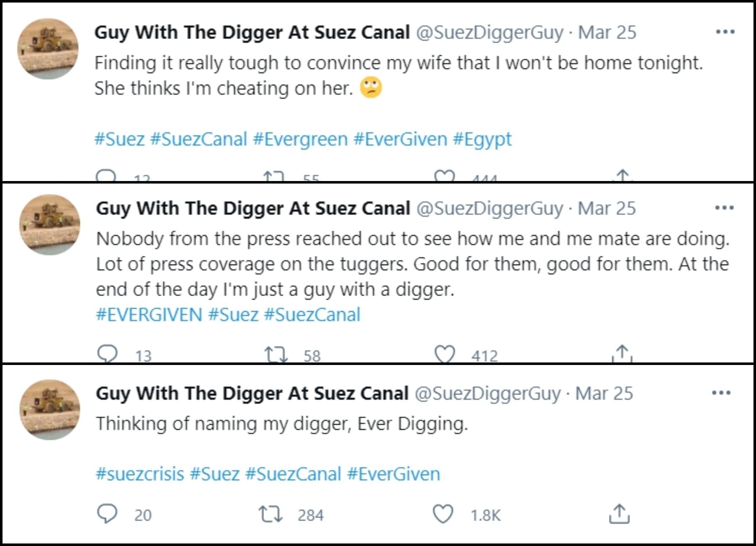Open profile name in the third tweet

(x=252, y=394)
